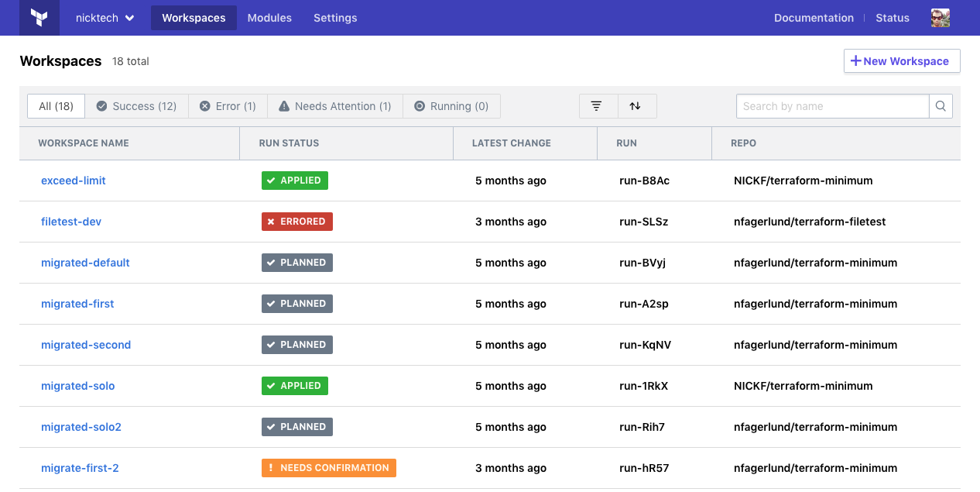980x492 pixels.
Task: Click the Terraform logo icon
Action: [40, 18]
